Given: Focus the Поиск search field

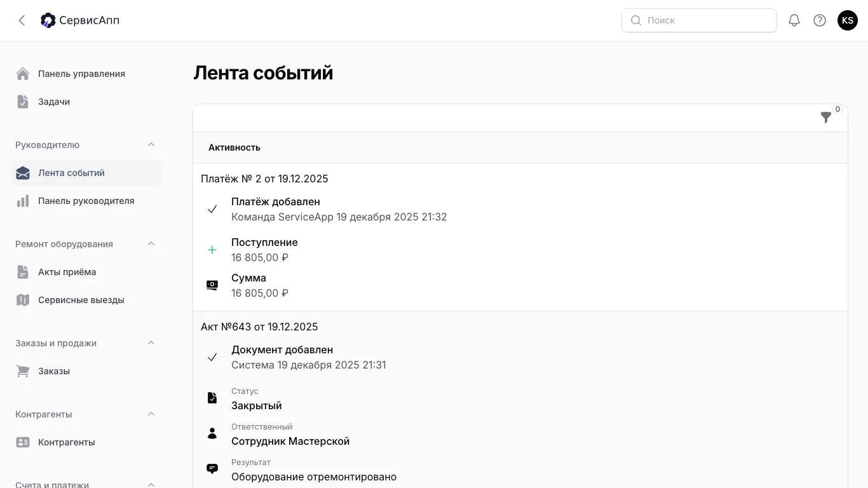Looking at the screenshot, I should click(699, 20).
